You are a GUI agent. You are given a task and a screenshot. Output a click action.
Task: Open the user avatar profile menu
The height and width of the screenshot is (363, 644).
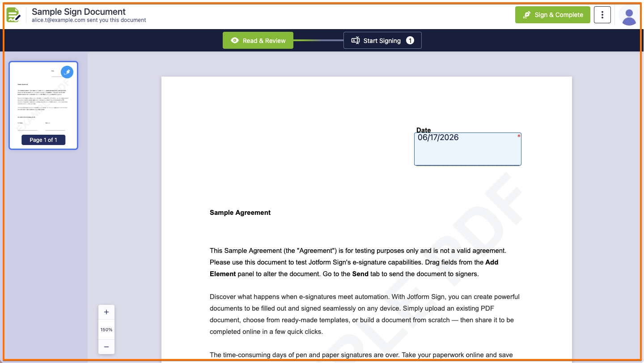[x=629, y=15]
